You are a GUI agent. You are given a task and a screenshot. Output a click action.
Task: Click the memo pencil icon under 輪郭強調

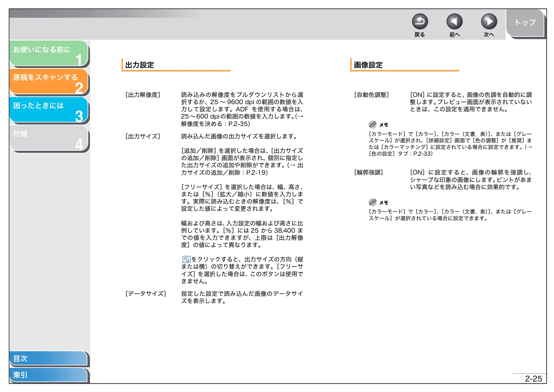(373, 202)
